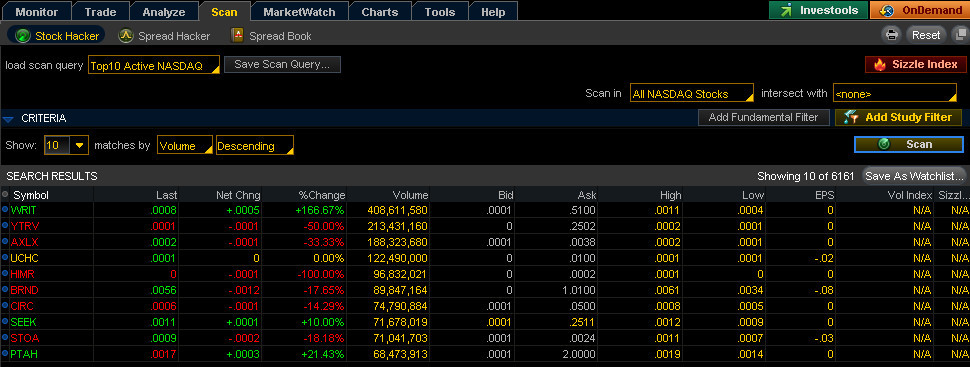
Task: Select the PTAH symbol
Action: pyautogui.click(x=24, y=355)
